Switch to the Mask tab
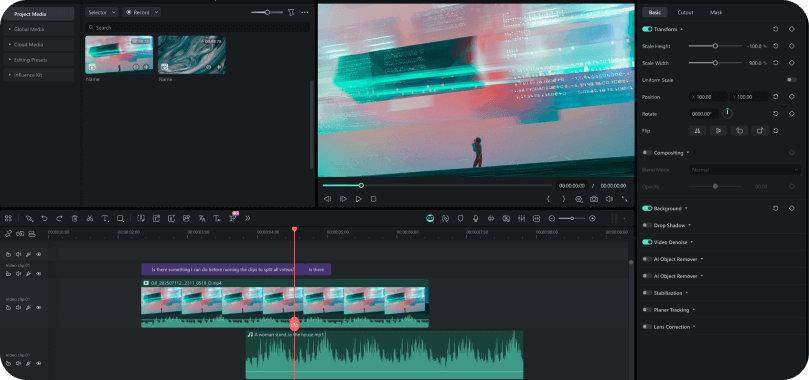The width and height of the screenshot is (809, 380). [x=716, y=12]
